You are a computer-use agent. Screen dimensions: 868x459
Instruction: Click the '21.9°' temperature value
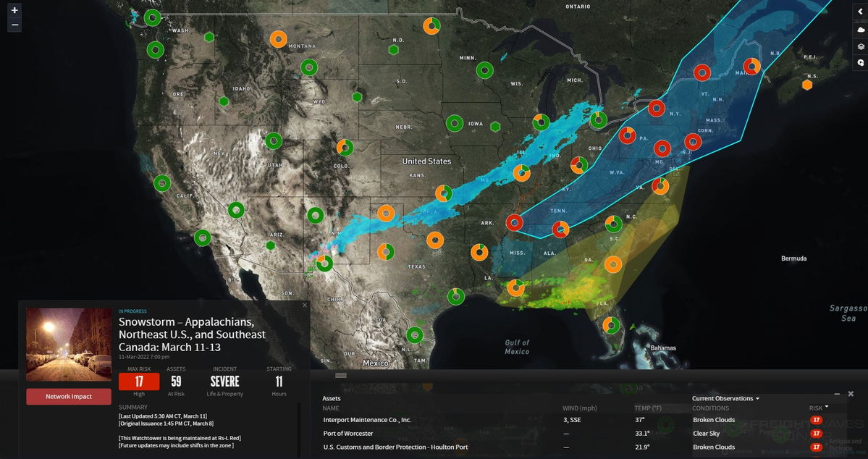[x=642, y=447]
